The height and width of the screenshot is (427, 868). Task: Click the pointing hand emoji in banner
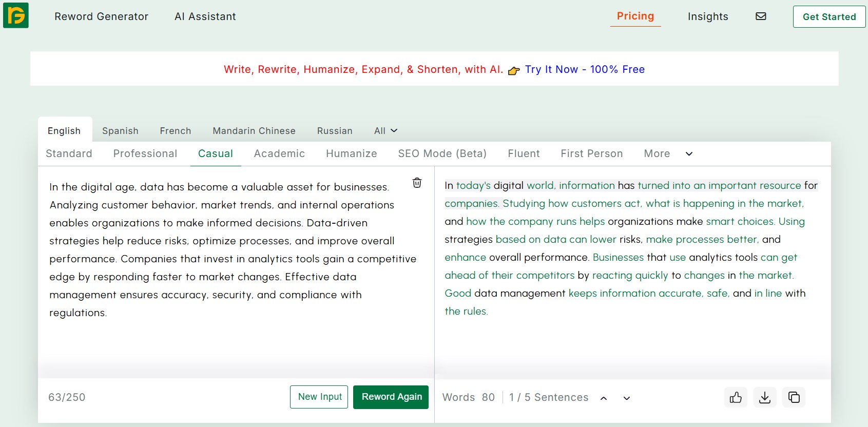[514, 70]
